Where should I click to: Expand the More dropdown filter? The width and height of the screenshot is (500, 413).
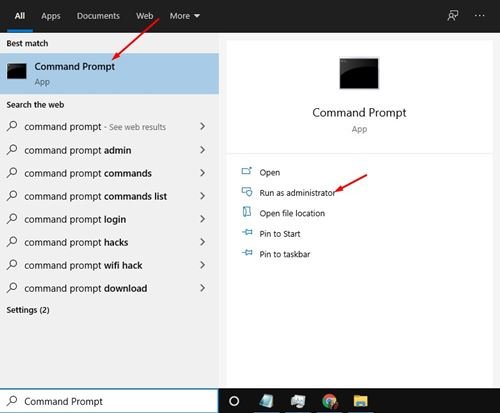(185, 16)
